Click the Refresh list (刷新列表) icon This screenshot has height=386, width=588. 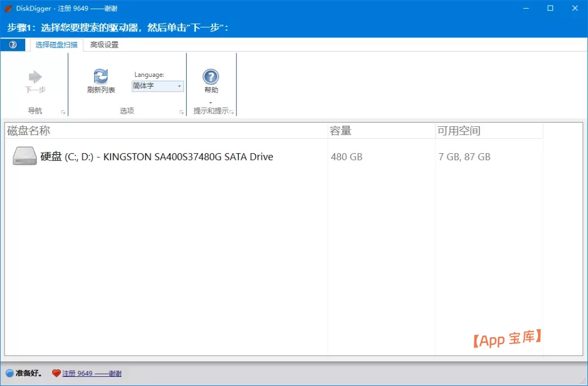[100, 76]
